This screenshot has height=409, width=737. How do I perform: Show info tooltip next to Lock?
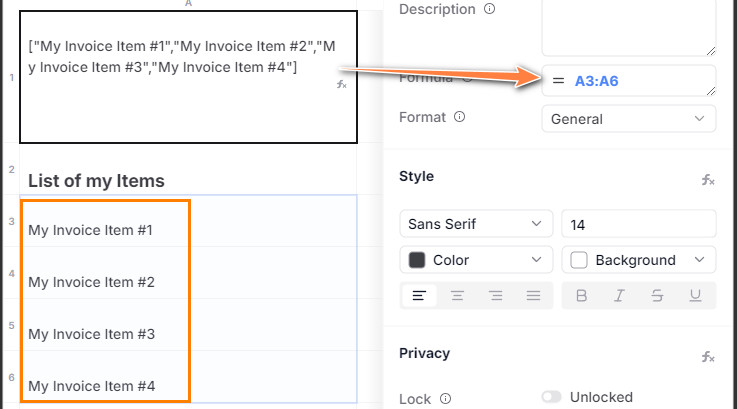(x=445, y=399)
